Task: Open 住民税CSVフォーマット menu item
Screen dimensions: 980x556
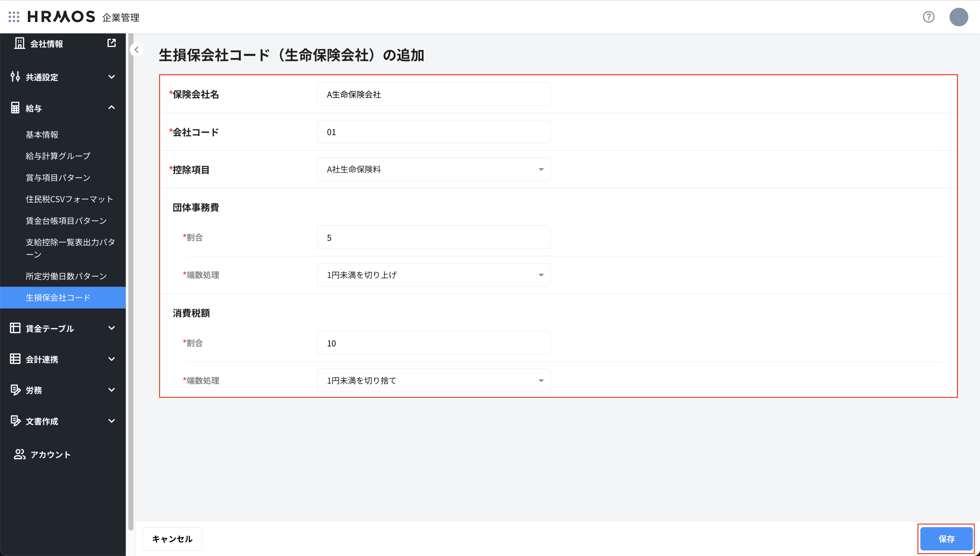Action: click(69, 199)
